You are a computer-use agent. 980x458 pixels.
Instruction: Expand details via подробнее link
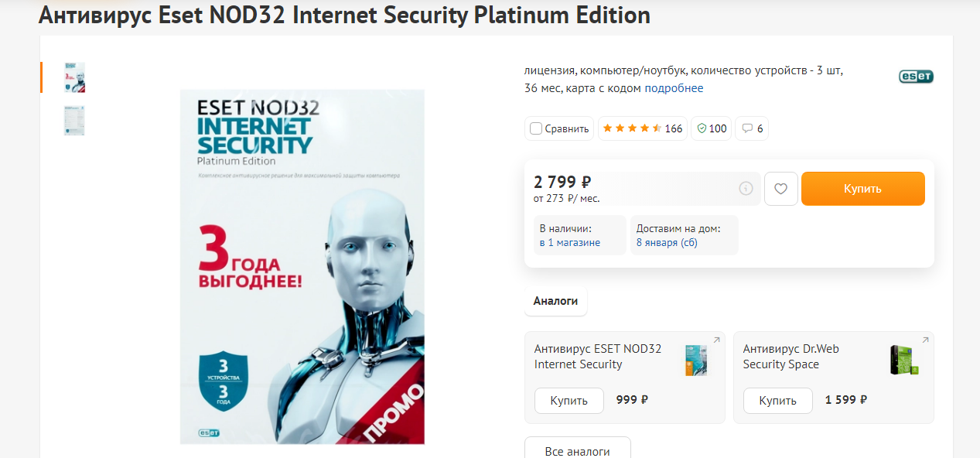click(x=674, y=88)
